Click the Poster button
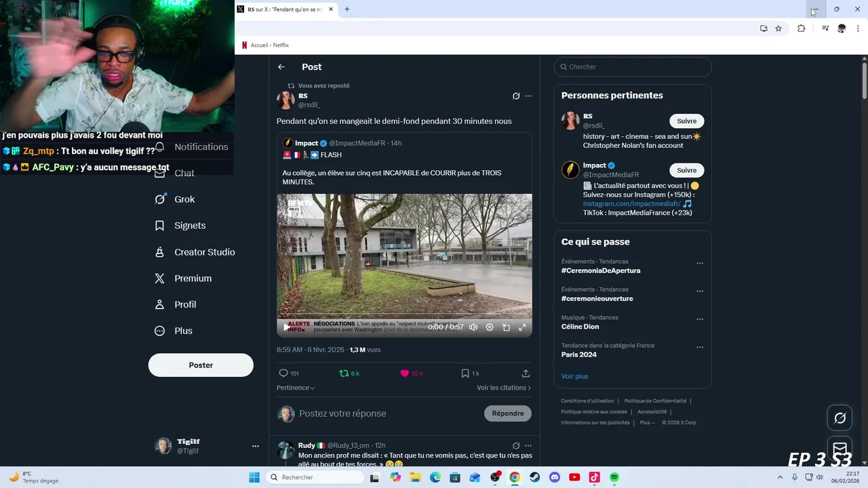868x488 pixels. pyautogui.click(x=201, y=365)
